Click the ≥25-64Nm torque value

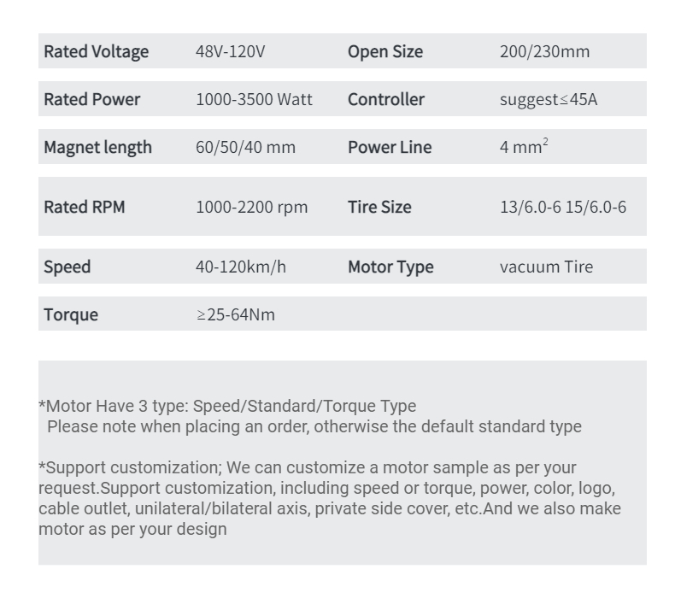[x=236, y=314]
